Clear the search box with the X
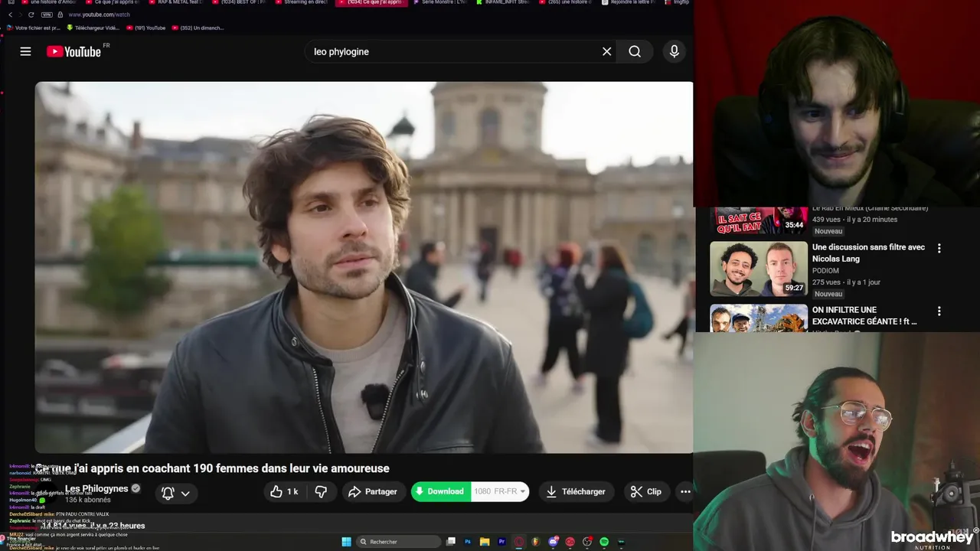The width and height of the screenshot is (980, 551). 606,51
